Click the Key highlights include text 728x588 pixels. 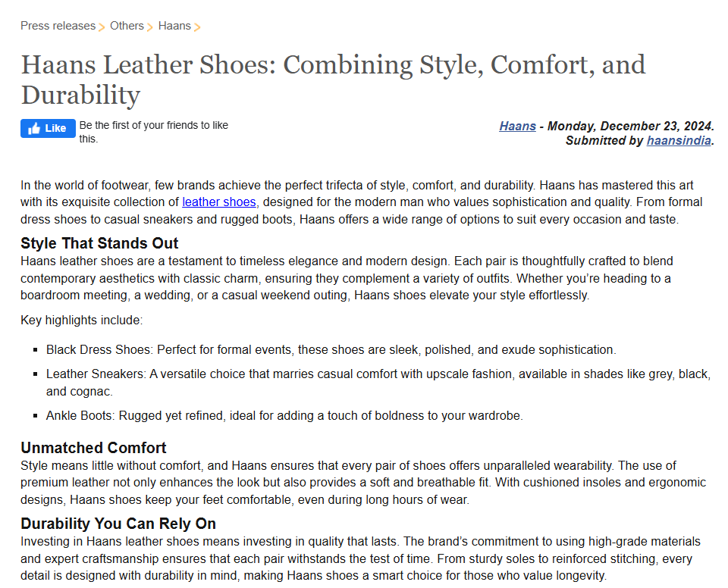[x=81, y=321]
